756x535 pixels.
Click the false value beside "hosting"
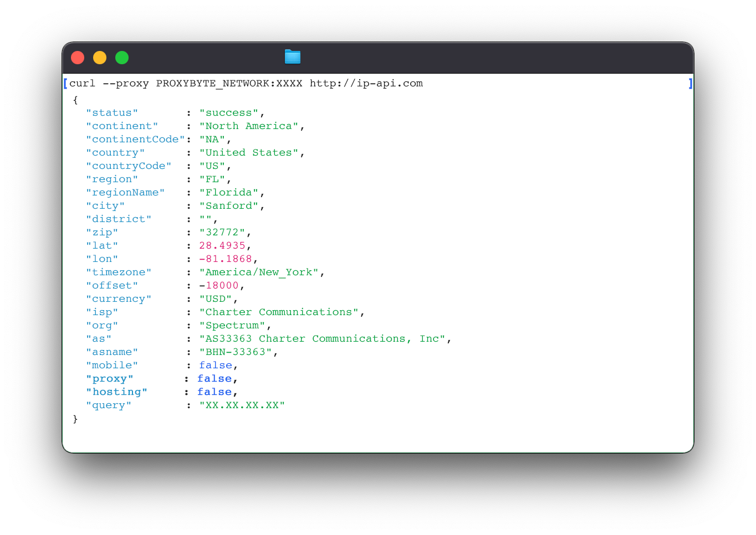(x=214, y=392)
